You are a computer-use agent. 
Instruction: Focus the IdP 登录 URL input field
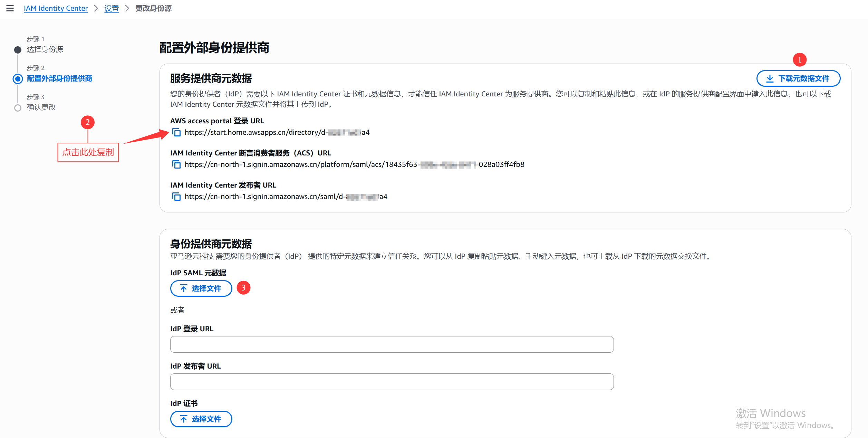click(x=392, y=344)
